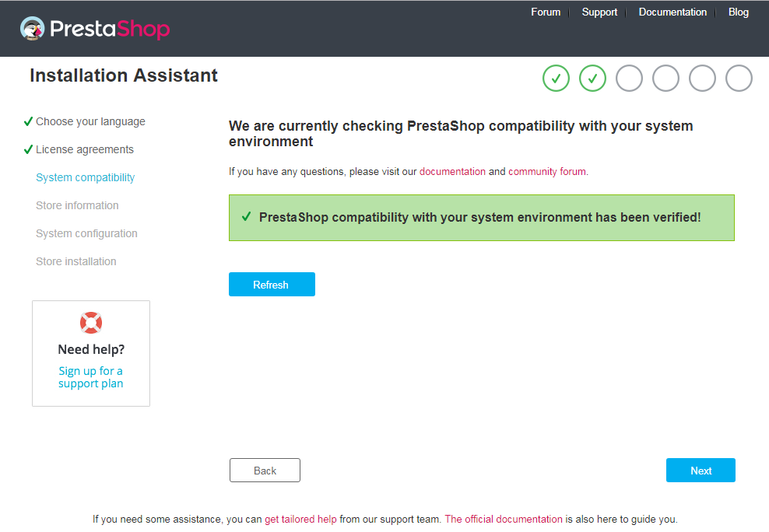Select the second completed step circle
The width and height of the screenshot is (769, 532).
pos(592,79)
